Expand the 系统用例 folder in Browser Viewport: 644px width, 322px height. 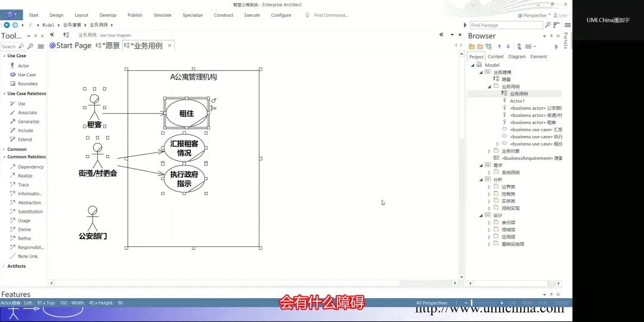click(x=489, y=172)
